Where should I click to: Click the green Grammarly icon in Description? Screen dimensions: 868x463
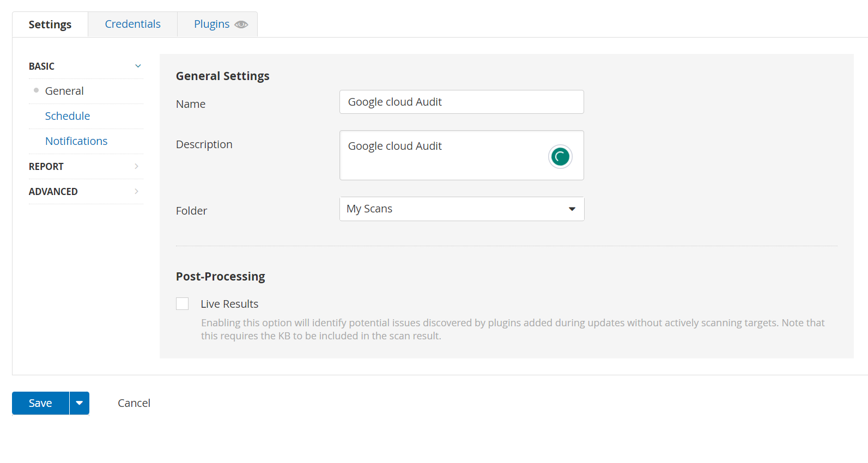[x=560, y=157]
